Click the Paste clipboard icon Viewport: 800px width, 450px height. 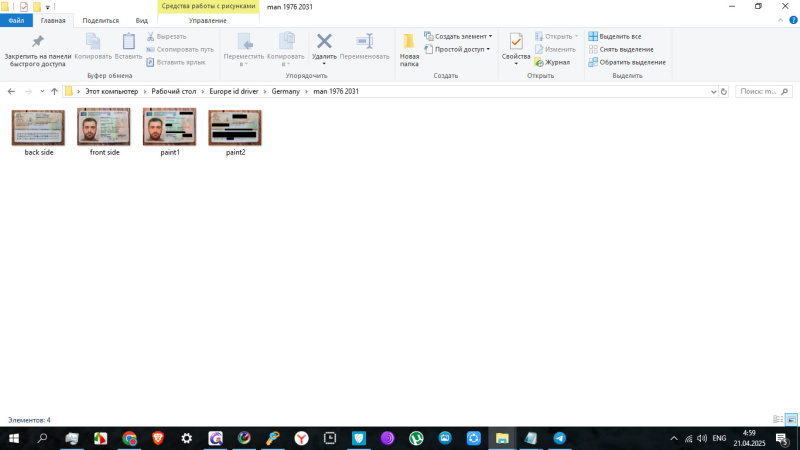[x=128, y=41]
